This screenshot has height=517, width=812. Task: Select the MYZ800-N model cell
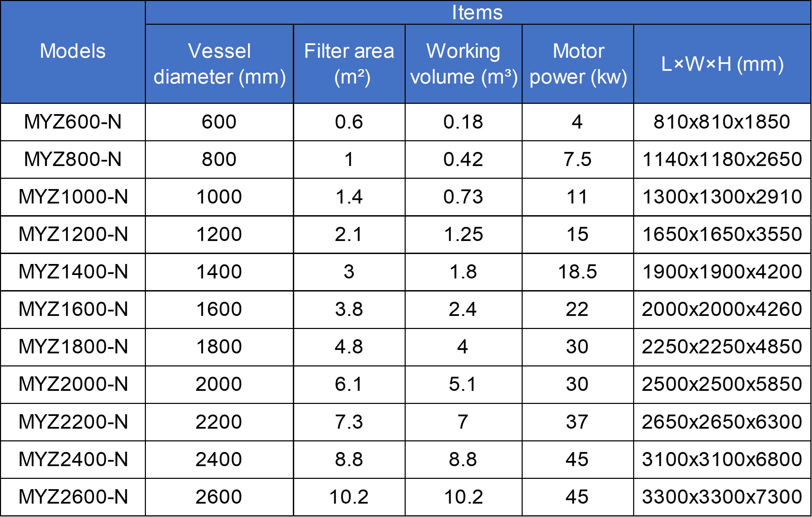[73, 159]
